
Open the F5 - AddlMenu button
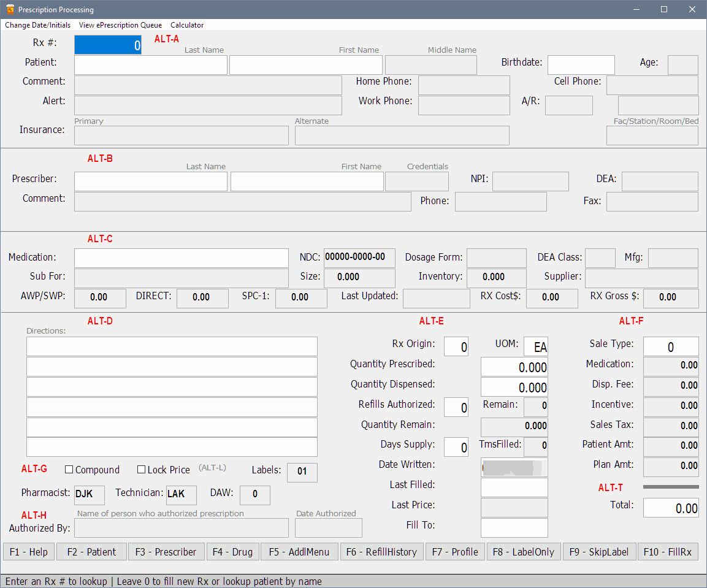(x=299, y=551)
